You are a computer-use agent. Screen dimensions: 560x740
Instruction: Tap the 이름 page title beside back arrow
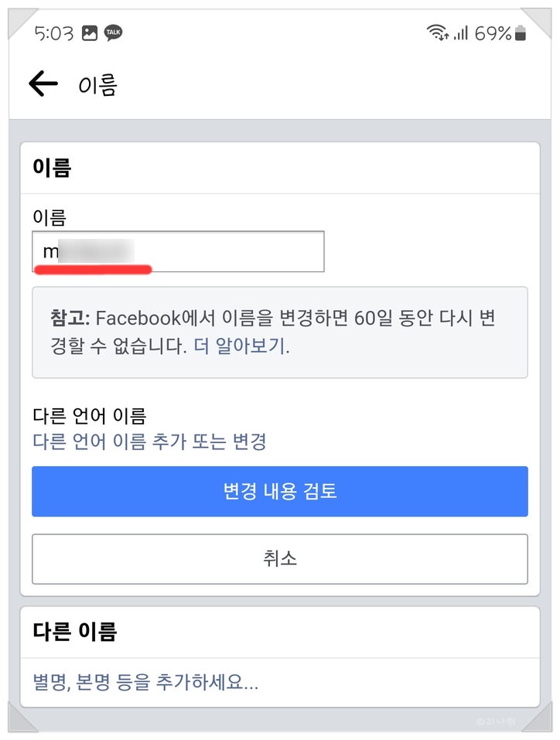97,84
